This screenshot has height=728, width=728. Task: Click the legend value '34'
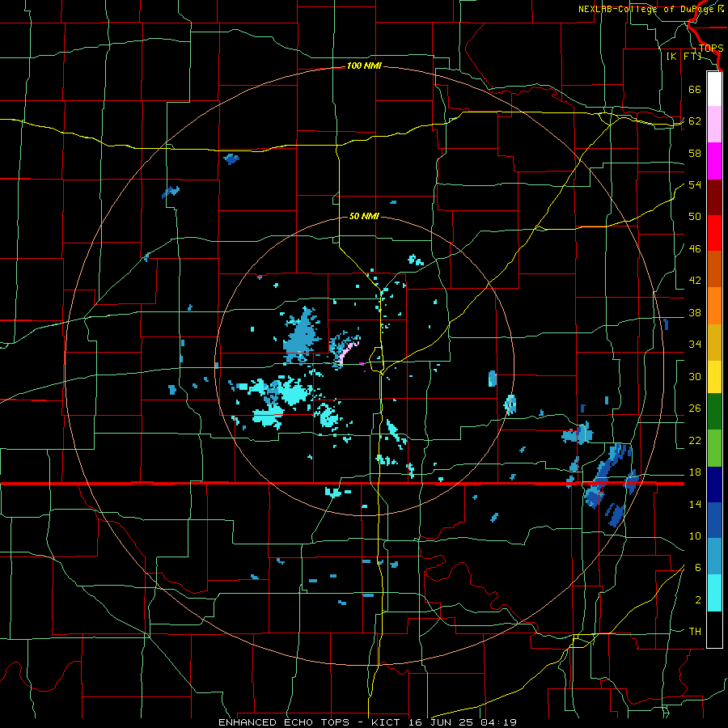coord(695,345)
